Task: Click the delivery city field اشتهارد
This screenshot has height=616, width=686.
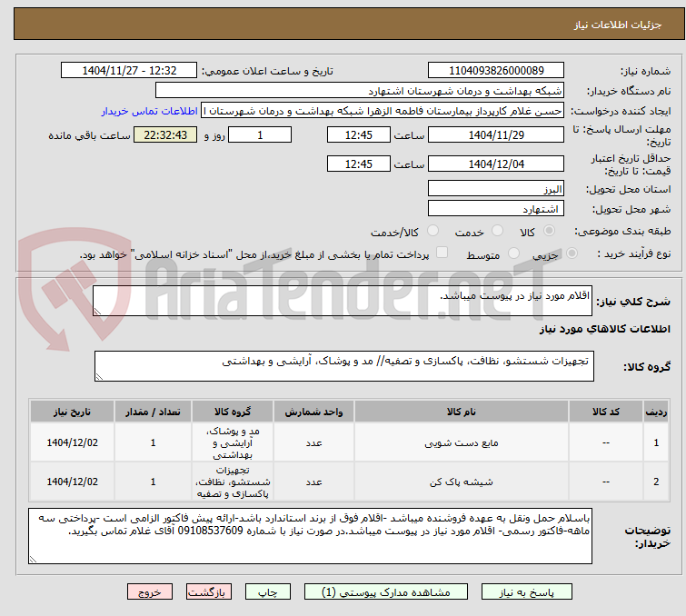Action: click(496, 209)
